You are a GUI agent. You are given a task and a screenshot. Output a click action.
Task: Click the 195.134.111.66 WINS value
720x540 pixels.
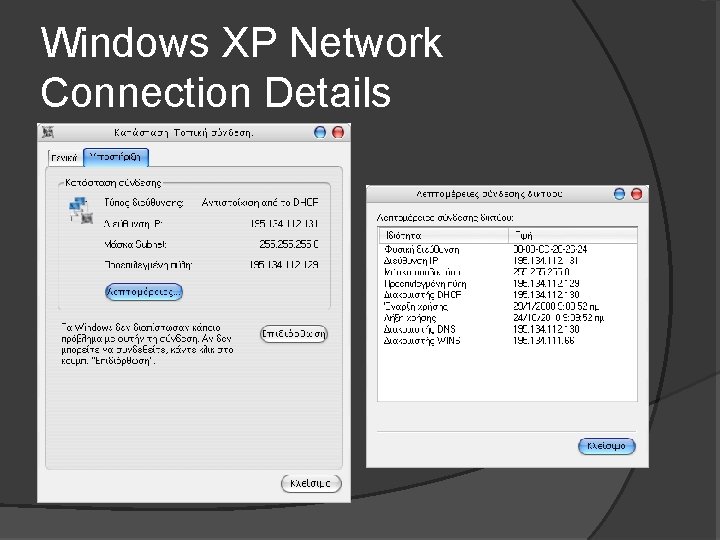(544, 341)
